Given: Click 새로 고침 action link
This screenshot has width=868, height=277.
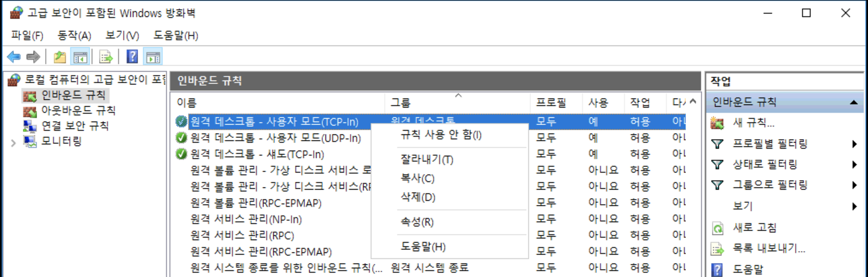Looking at the screenshot, I should coord(755,228).
